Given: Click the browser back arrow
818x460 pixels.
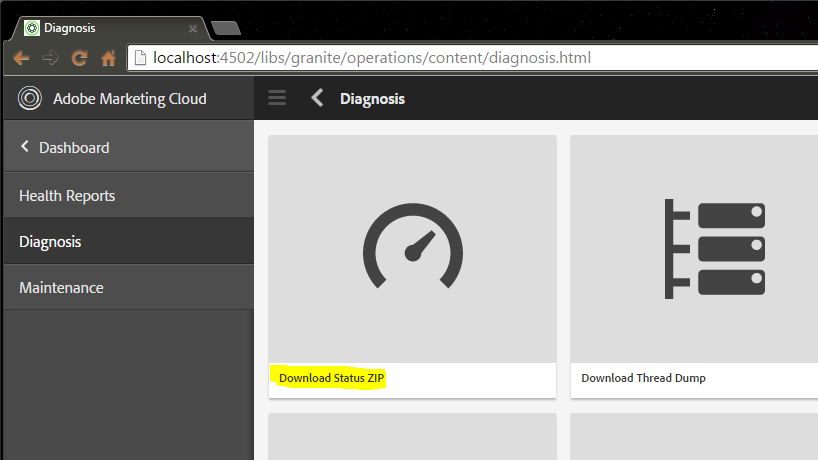Looking at the screenshot, I should pyautogui.click(x=21, y=58).
